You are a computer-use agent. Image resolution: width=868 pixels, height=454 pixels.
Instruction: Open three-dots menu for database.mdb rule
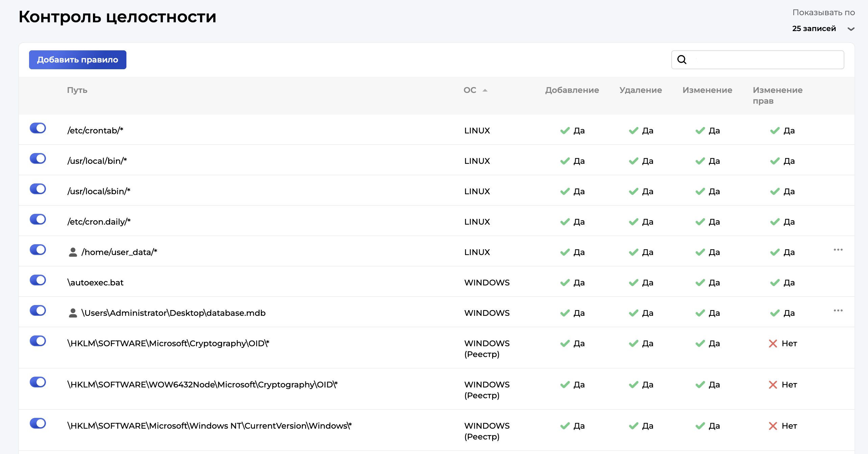click(838, 310)
